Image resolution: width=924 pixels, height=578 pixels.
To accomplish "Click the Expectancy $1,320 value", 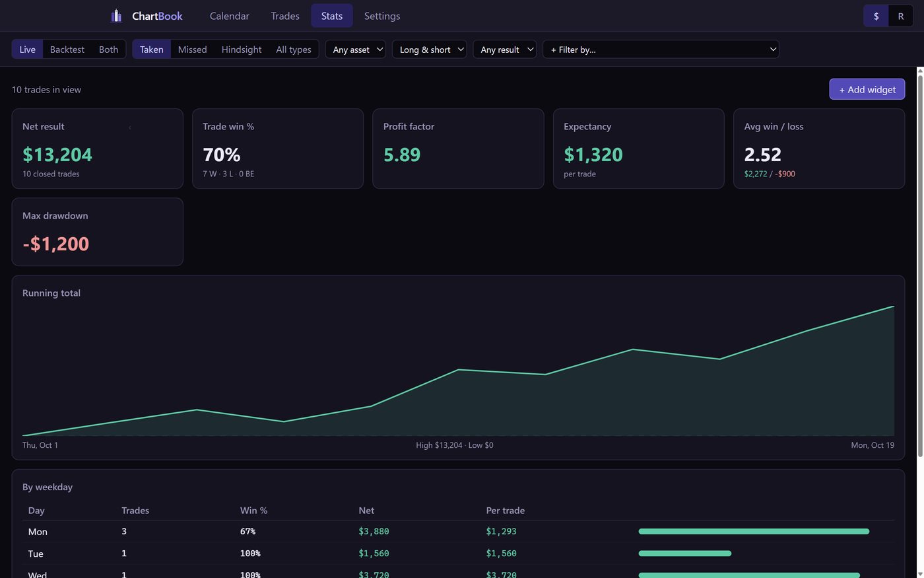I will 593,155.
